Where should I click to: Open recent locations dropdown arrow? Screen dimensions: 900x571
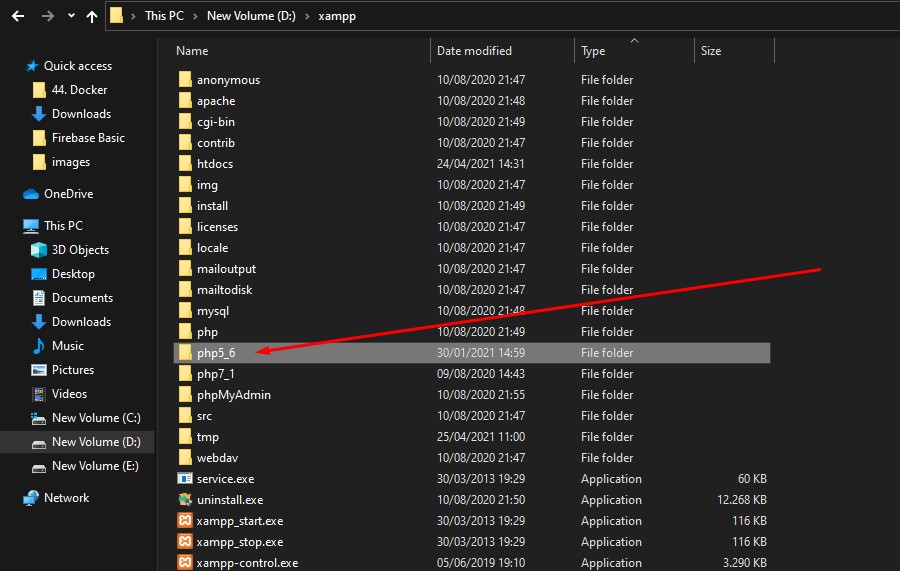(71, 15)
